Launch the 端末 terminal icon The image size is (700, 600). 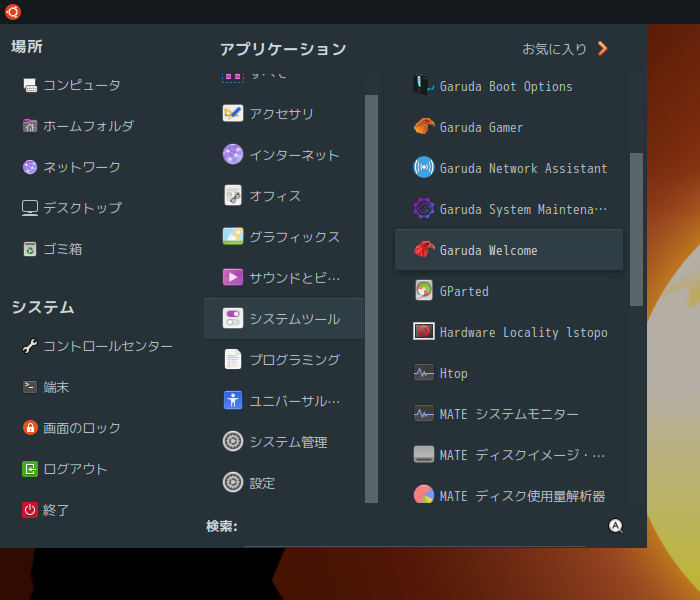pos(30,387)
